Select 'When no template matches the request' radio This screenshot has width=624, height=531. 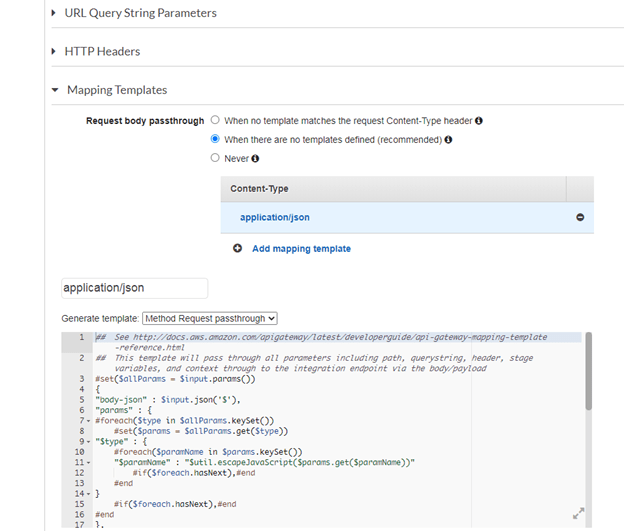tap(215, 121)
